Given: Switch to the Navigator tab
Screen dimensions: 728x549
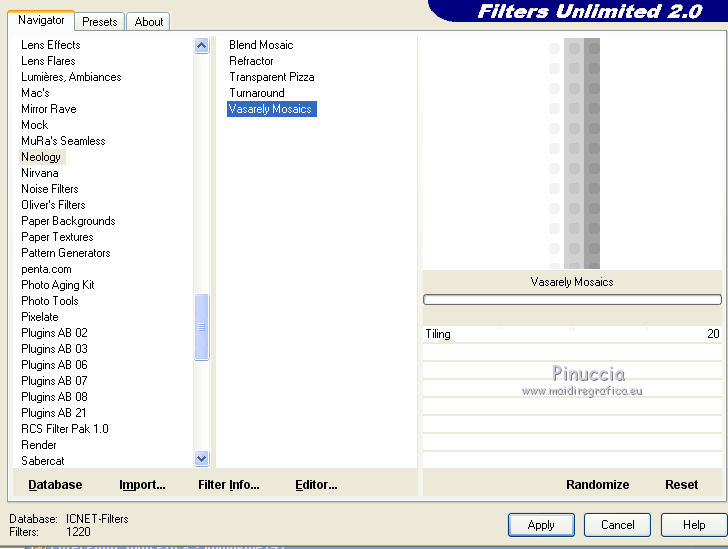Looking at the screenshot, I should (41, 20).
